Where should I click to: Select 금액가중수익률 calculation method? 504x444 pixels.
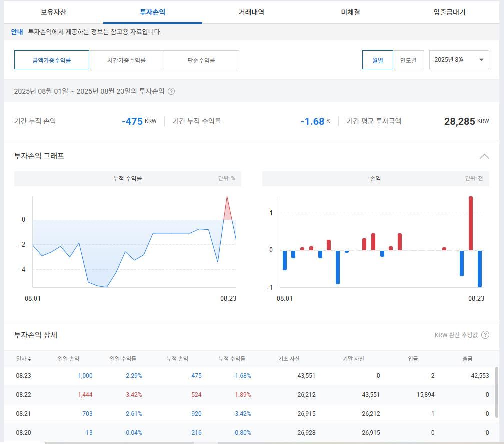tap(52, 60)
